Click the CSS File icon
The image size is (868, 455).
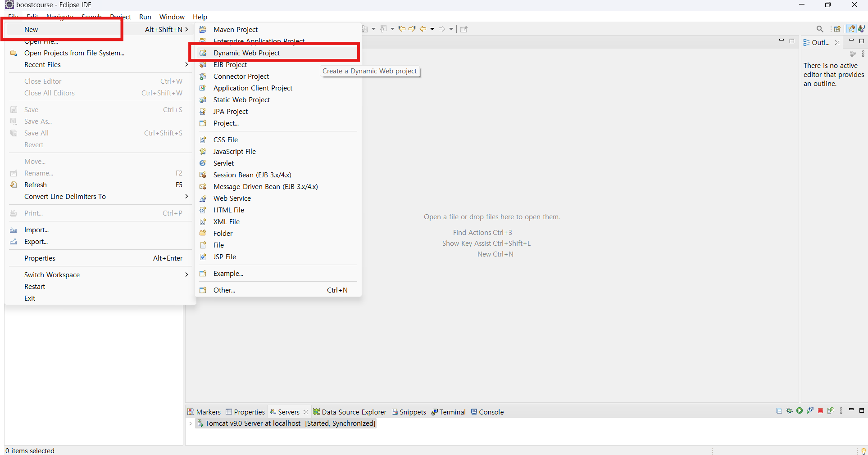point(203,140)
